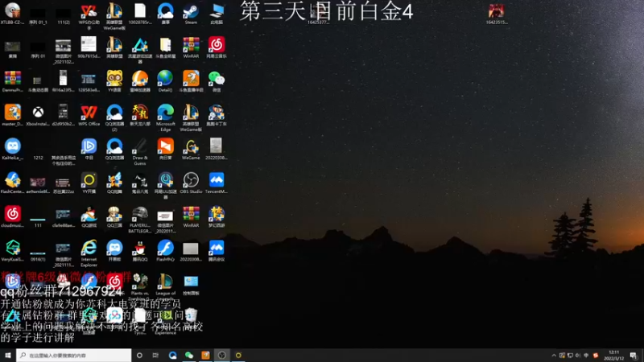Select the 16425377... file on the desktop

click(318, 14)
